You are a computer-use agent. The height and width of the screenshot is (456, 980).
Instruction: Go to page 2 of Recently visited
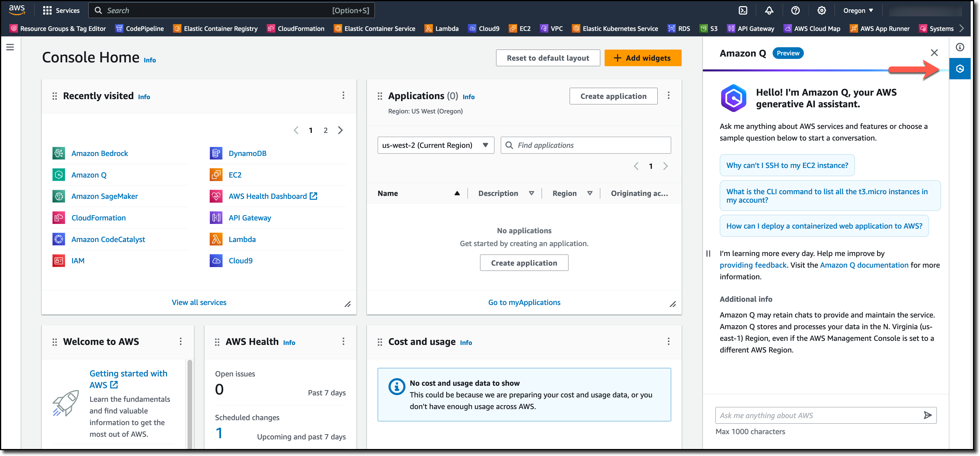pyautogui.click(x=326, y=130)
